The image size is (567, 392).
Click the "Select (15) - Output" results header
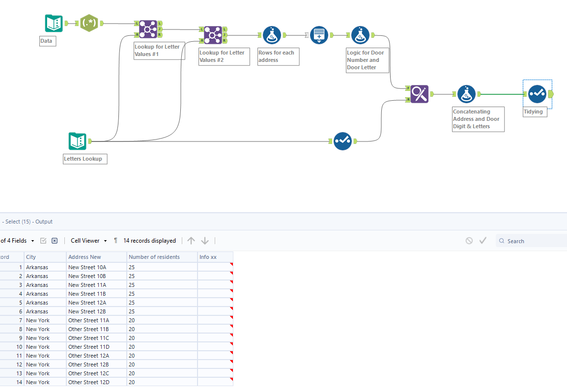[x=27, y=222]
